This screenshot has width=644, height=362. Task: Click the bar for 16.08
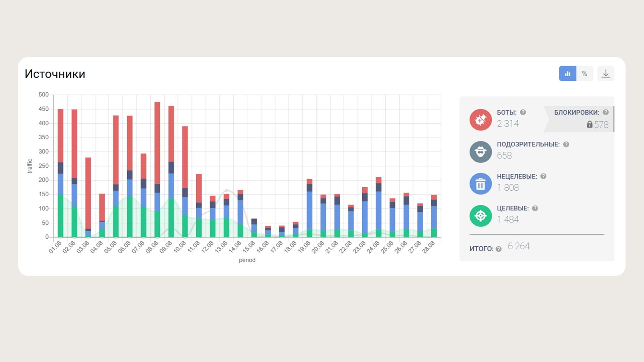tap(268, 232)
